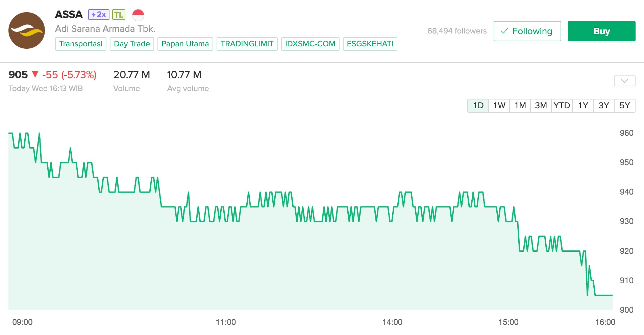The width and height of the screenshot is (644, 335).
Task: Click the 950 price axis label
Action: 626,162
